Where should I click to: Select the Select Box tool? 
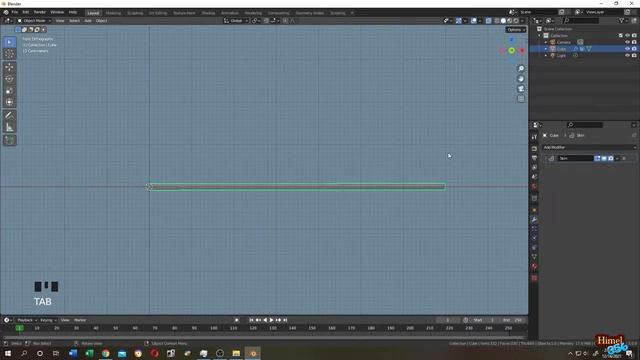tap(9, 42)
